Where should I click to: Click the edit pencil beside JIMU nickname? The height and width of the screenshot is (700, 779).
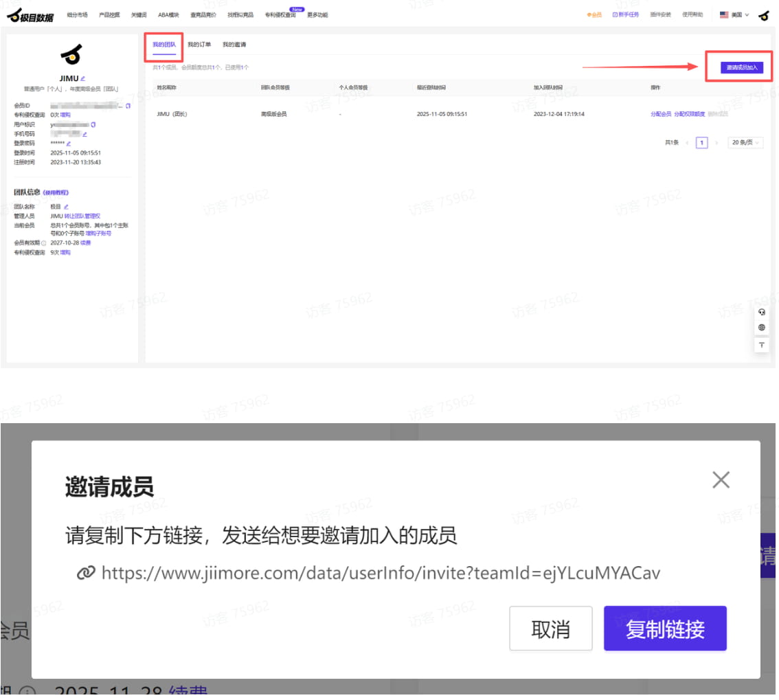[x=84, y=77]
